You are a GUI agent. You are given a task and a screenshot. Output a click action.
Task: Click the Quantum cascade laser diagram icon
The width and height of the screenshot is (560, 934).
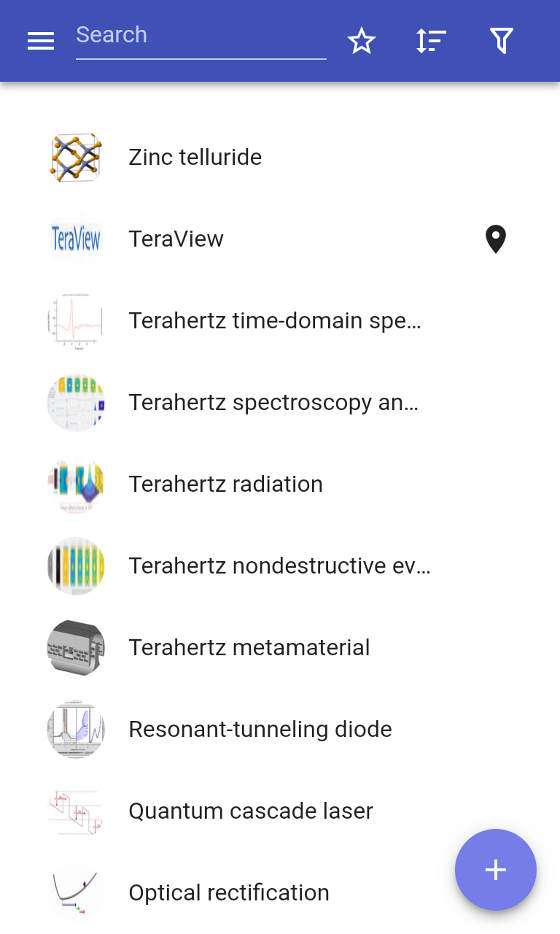coord(76,811)
